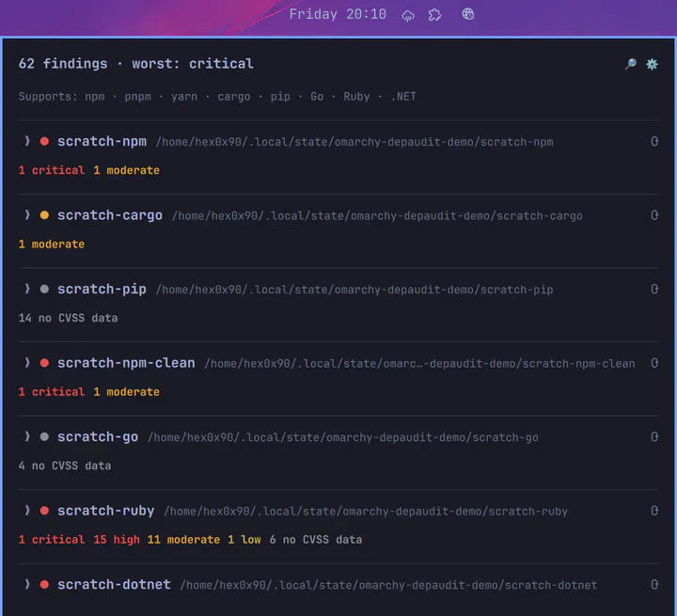The width and height of the screenshot is (677, 616).
Task: Click '1 moderate' under scratch-npm-clean
Action: pos(127,392)
